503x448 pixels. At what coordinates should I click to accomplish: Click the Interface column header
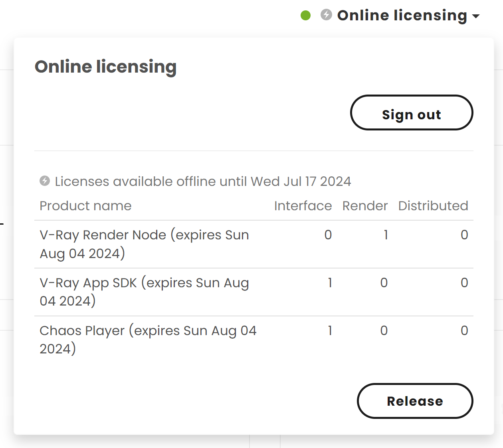coord(303,206)
